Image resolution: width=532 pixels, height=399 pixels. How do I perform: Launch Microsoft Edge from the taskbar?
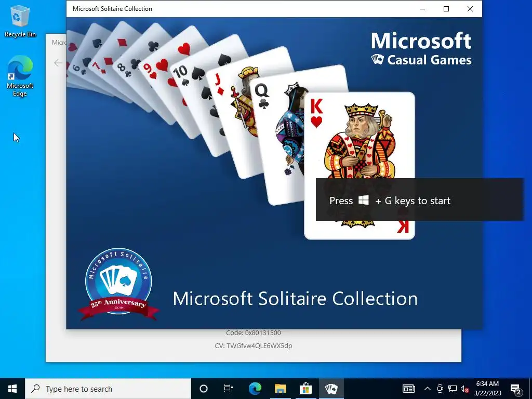point(255,389)
